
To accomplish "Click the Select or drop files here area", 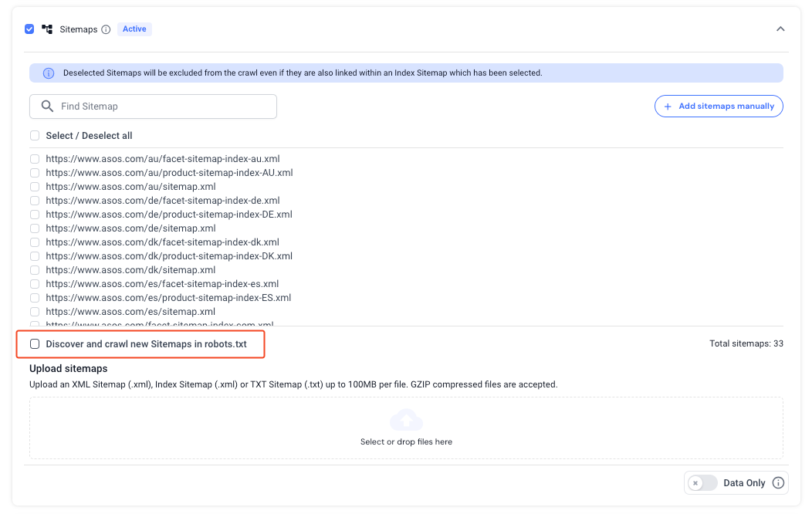I will click(406, 428).
